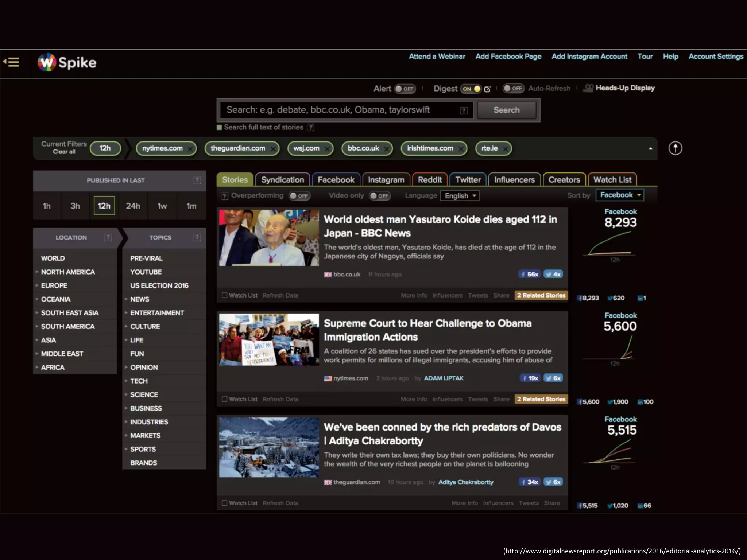Open the Influencers tab

click(514, 180)
